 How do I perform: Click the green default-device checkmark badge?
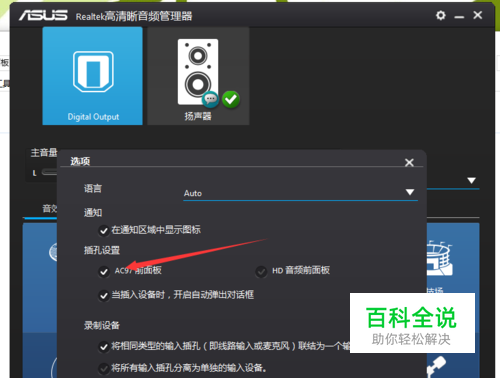click(231, 99)
